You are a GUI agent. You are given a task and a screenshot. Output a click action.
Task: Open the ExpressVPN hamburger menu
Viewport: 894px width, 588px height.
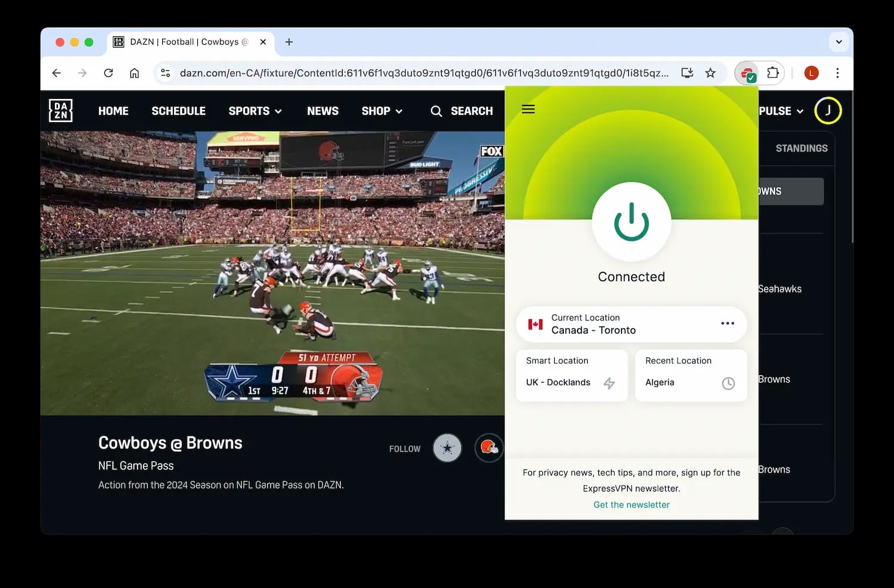click(528, 109)
